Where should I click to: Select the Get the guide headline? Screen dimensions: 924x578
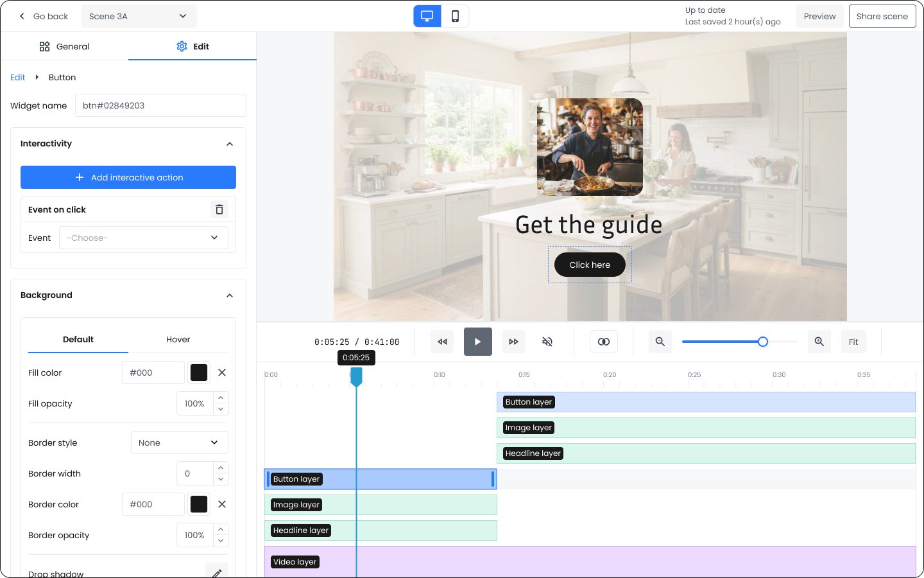click(589, 225)
